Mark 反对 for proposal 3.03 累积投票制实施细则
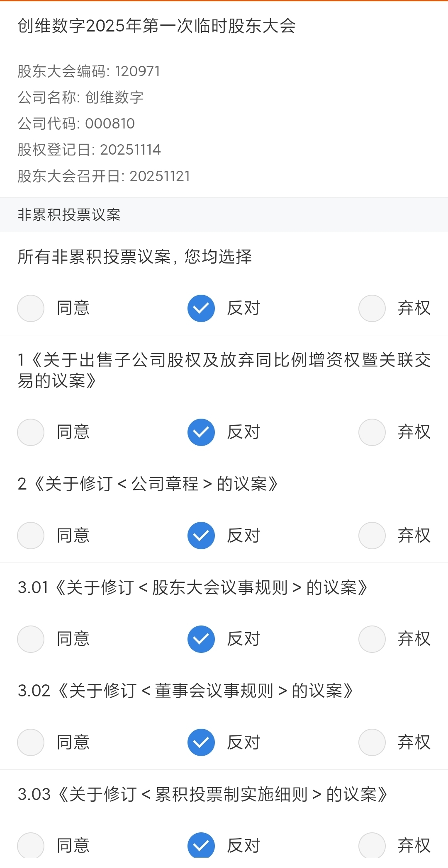This screenshot has width=448, height=868. pyautogui.click(x=201, y=845)
